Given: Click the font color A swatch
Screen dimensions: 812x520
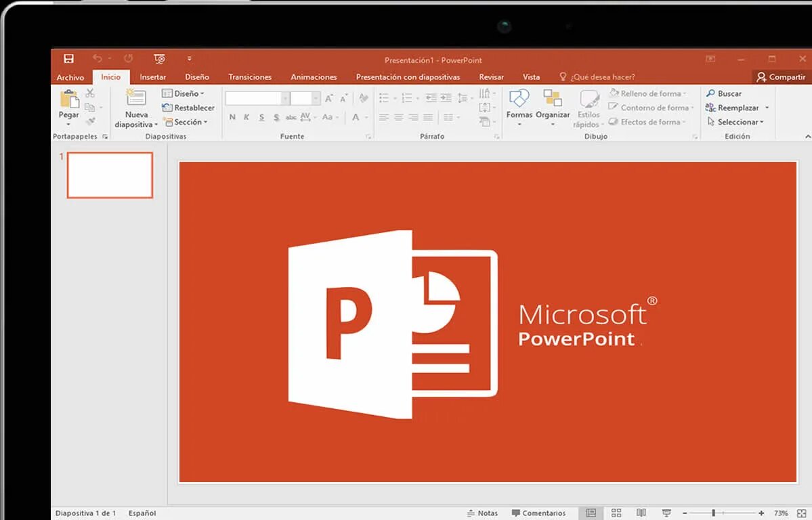Looking at the screenshot, I should click(356, 117).
